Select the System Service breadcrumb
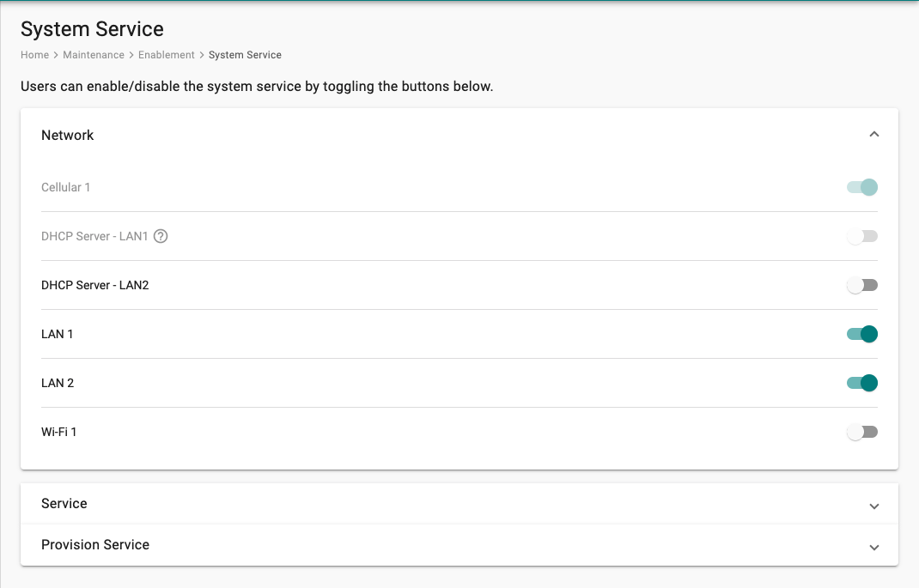 [x=245, y=54]
